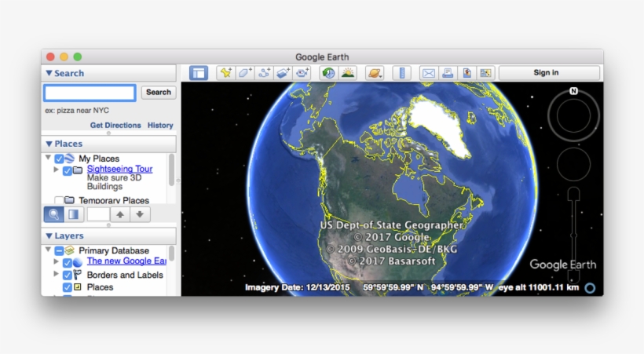Click the Temporary Places folder icon
The image size is (644, 354).
tap(69, 200)
